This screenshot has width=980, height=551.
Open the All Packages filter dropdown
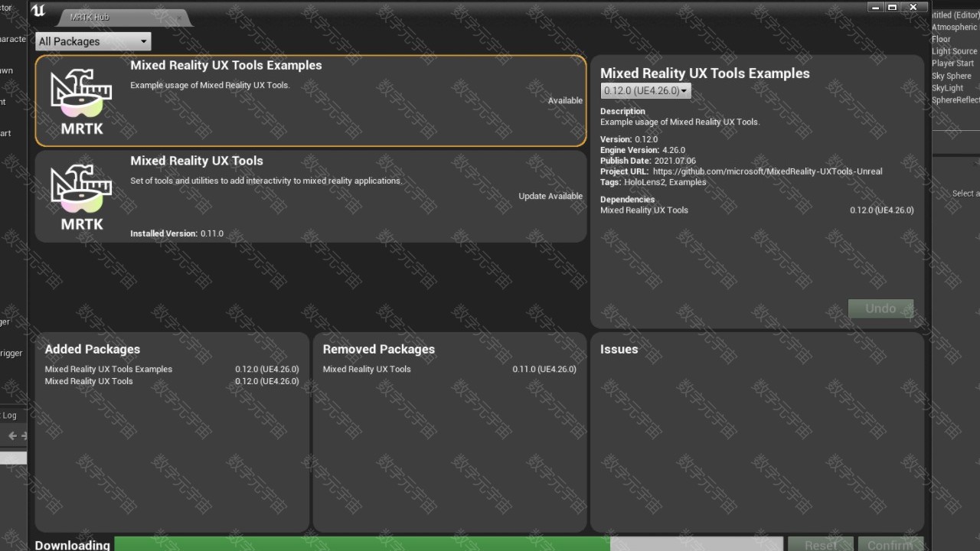[x=93, y=41]
